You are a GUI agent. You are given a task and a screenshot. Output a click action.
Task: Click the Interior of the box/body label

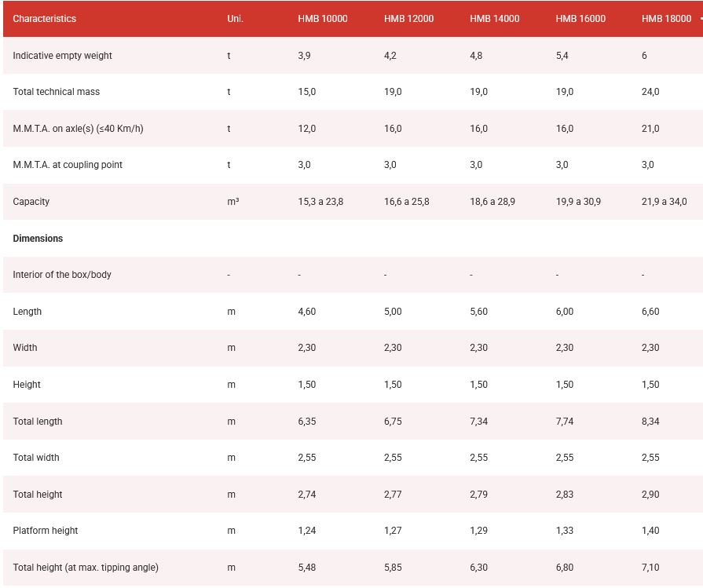(62, 275)
